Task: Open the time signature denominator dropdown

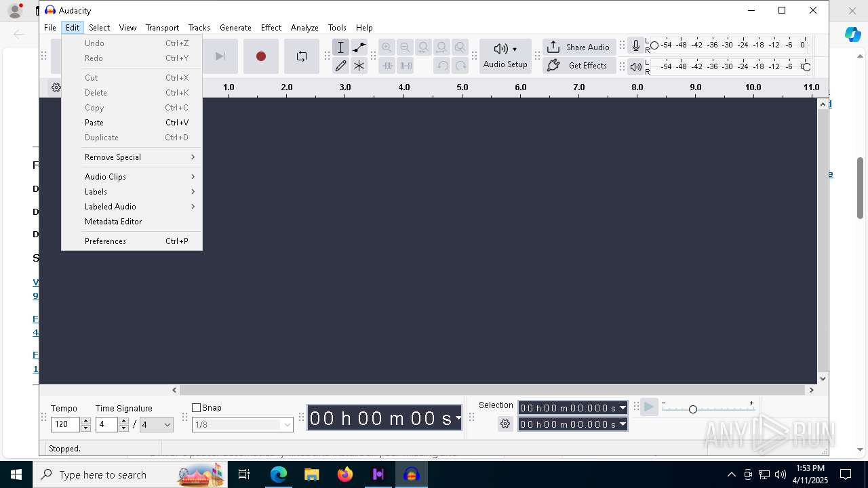Action: (x=157, y=425)
